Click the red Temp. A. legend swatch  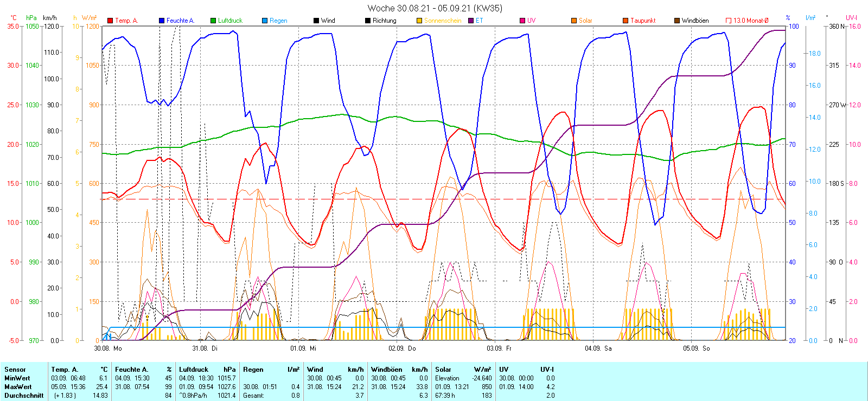(x=111, y=21)
